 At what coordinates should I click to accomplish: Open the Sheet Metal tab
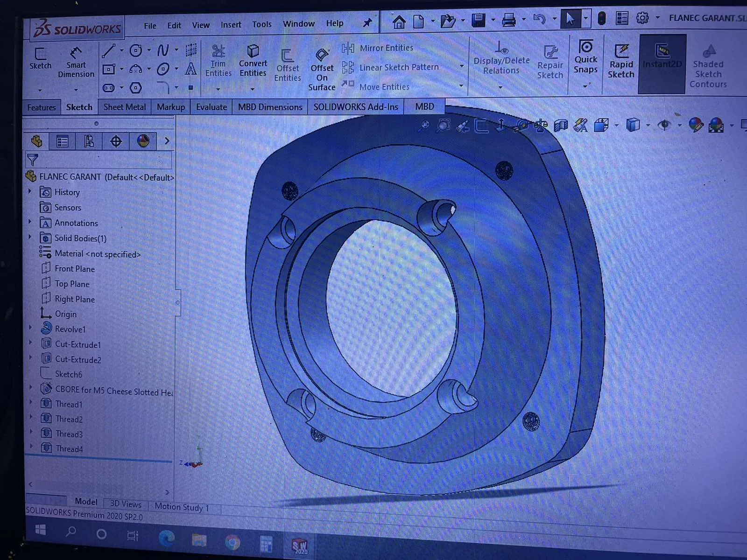click(x=125, y=107)
